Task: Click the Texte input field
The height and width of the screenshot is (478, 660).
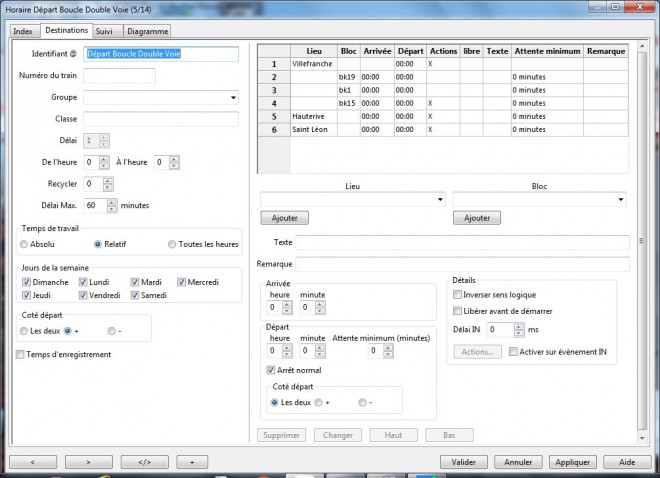Action: [463, 243]
